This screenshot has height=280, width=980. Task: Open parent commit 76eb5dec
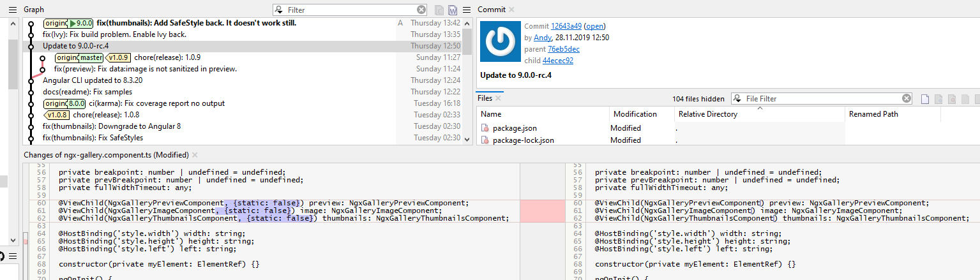tap(564, 49)
